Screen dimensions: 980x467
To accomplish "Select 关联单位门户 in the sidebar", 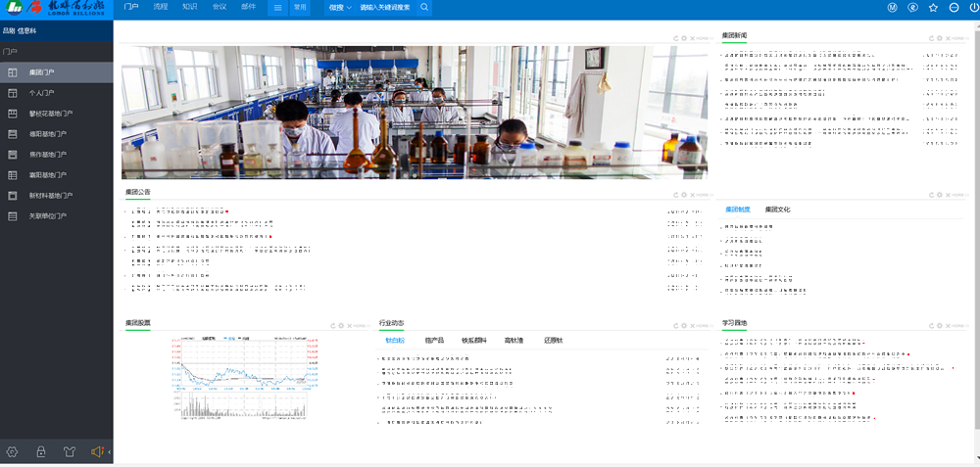I will (x=56, y=216).
